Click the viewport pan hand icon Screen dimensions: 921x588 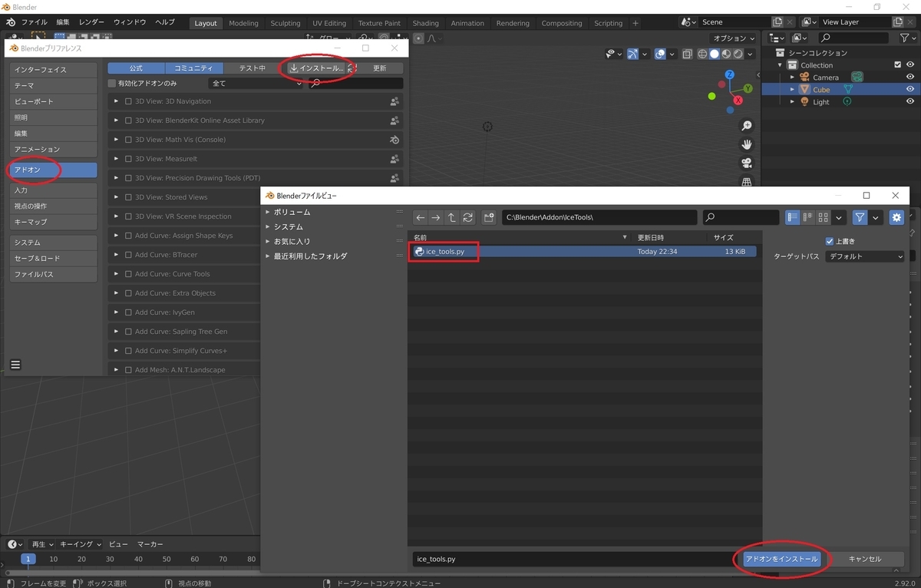pyautogui.click(x=746, y=144)
